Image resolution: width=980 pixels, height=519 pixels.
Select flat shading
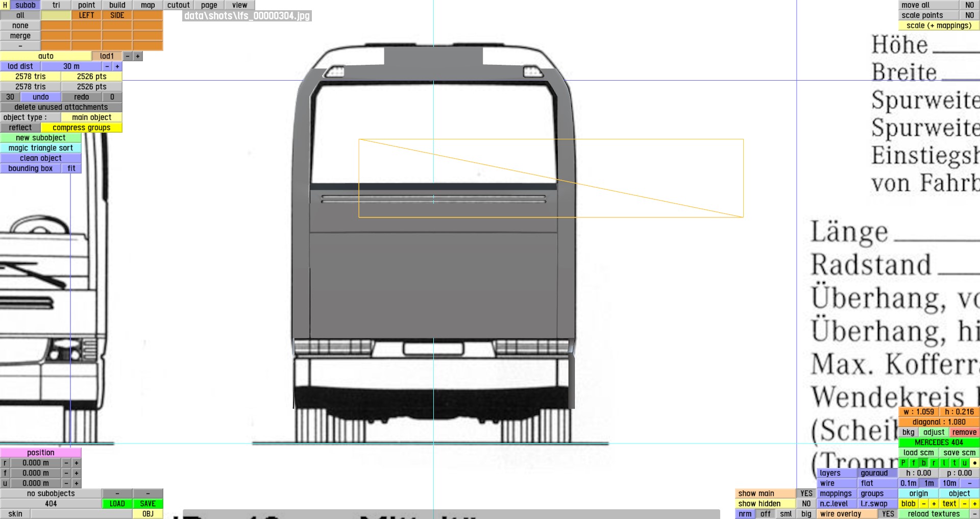(878, 483)
